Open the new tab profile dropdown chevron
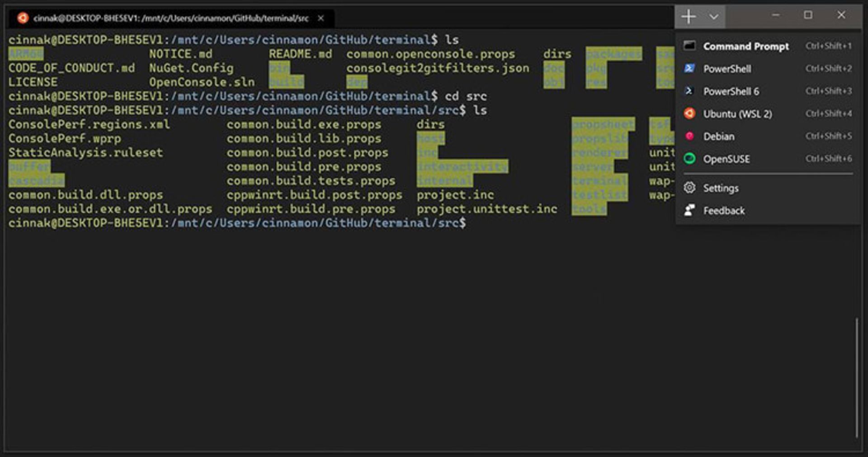The width and height of the screenshot is (868, 457). (713, 16)
